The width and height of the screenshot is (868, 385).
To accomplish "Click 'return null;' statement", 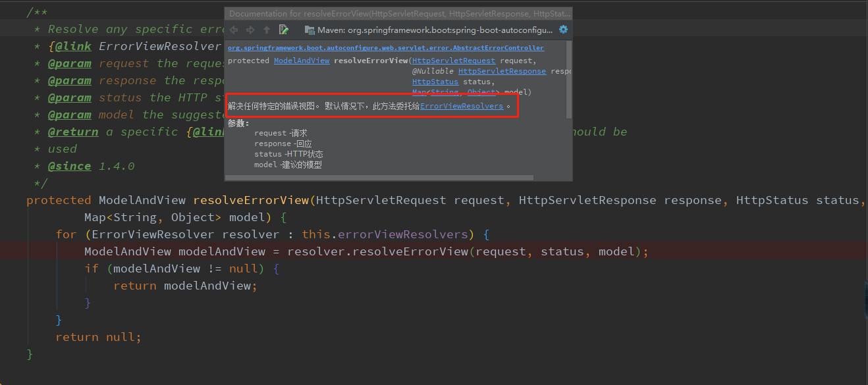I will [99, 337].
